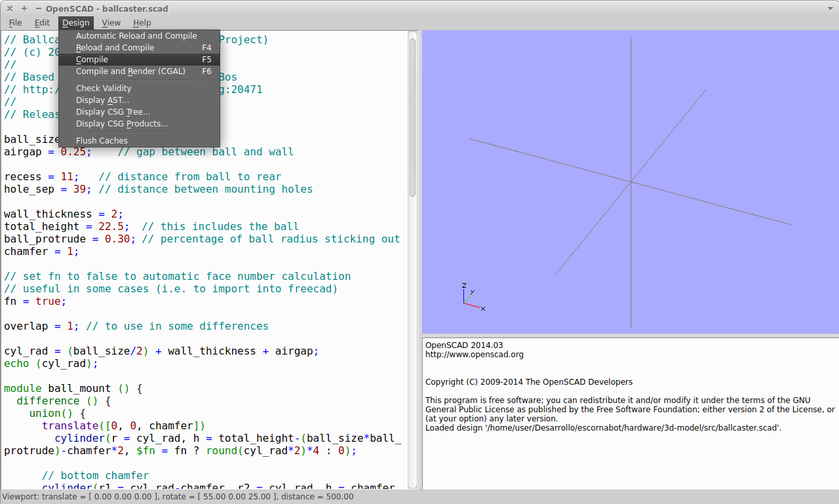The image size is (839, 504).
Task: Open the Edit menu
Action: pos(42,23)
